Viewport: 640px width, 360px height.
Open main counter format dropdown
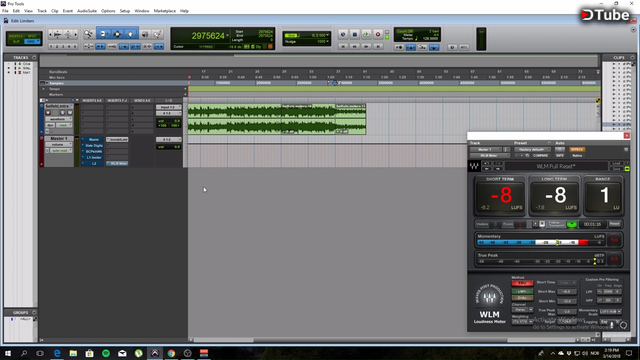coord(227,36)
